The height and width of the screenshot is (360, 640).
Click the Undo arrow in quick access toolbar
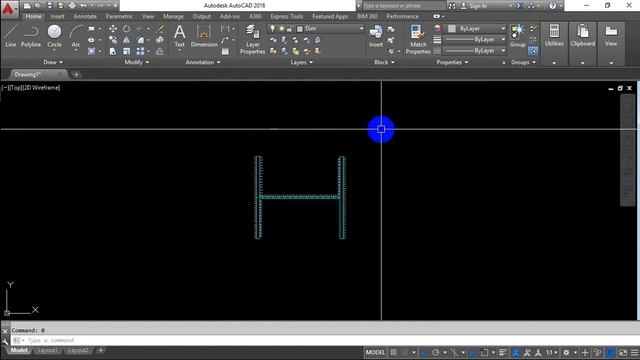84,6
